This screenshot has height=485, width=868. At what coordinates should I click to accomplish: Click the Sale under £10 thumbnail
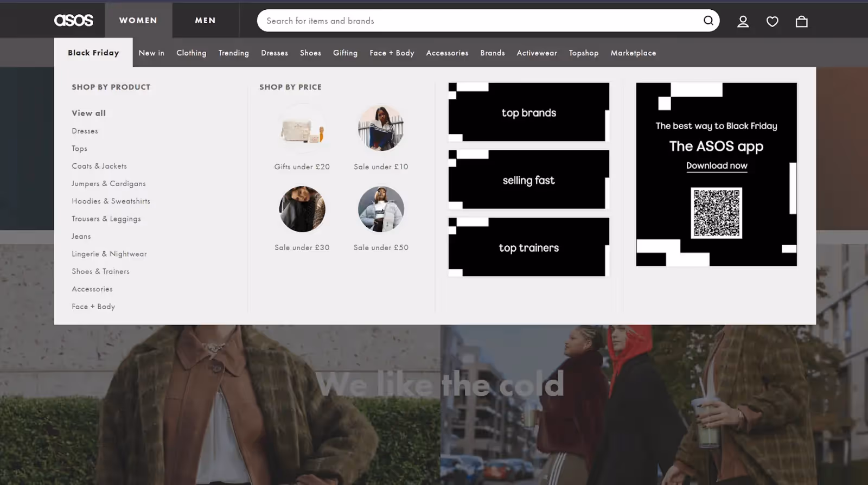click(381, 129)
